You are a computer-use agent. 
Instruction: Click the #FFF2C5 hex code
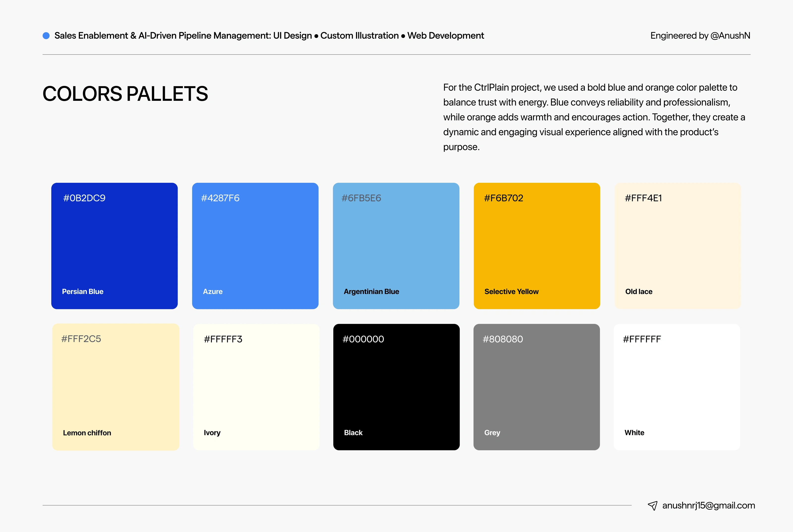[81, 339]
